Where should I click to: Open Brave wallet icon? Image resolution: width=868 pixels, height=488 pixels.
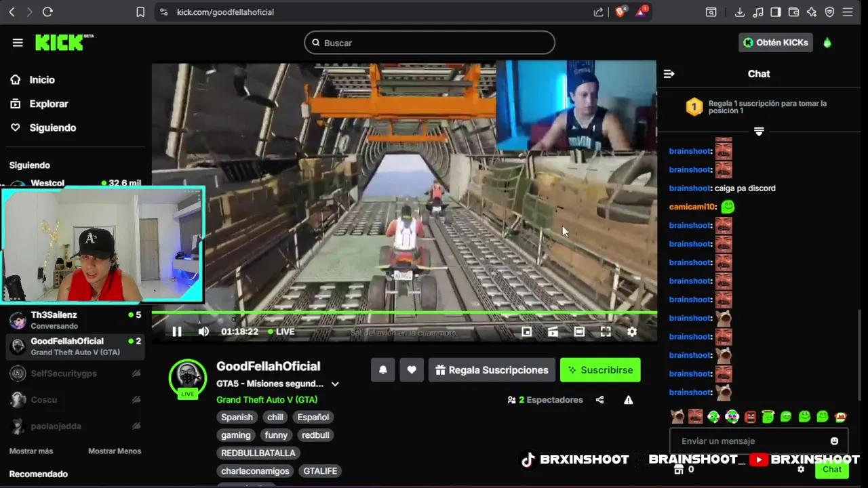793,12
